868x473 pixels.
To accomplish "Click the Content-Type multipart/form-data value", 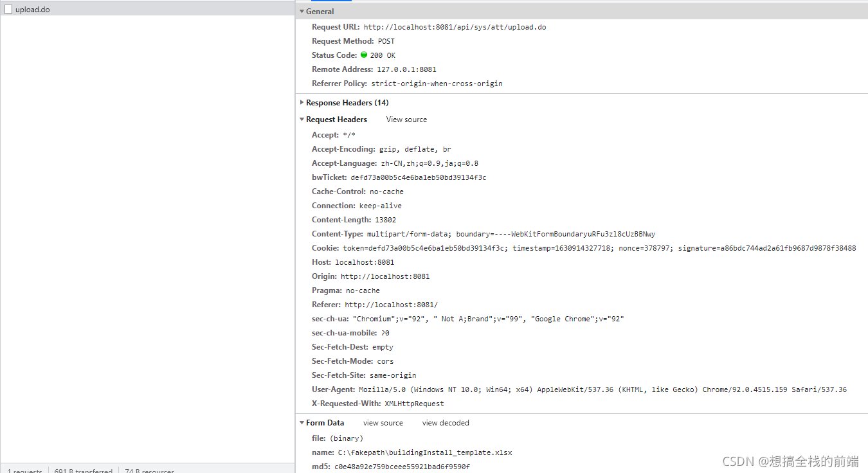I will pyautogui.click(x=511, y=234).
